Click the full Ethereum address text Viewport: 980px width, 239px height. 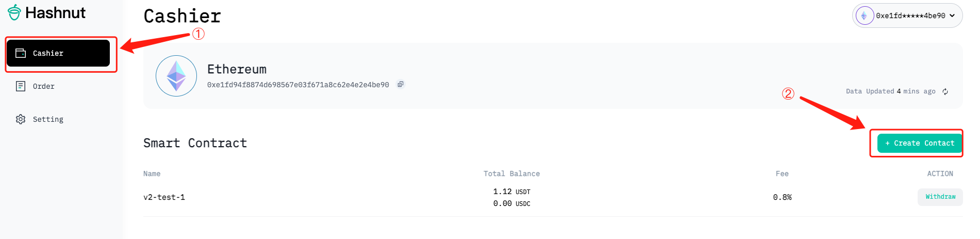pyautogui.click(x=298, y=85)
